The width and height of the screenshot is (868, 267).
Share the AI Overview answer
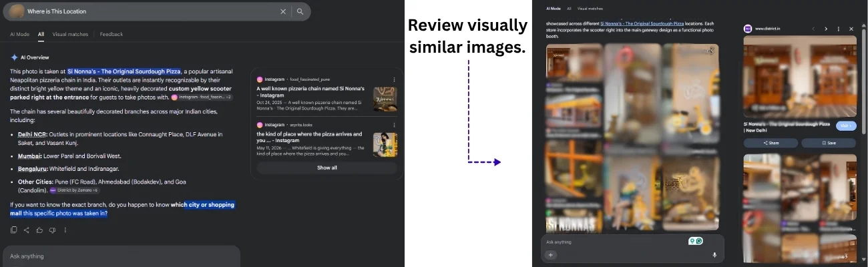(27, 230)
